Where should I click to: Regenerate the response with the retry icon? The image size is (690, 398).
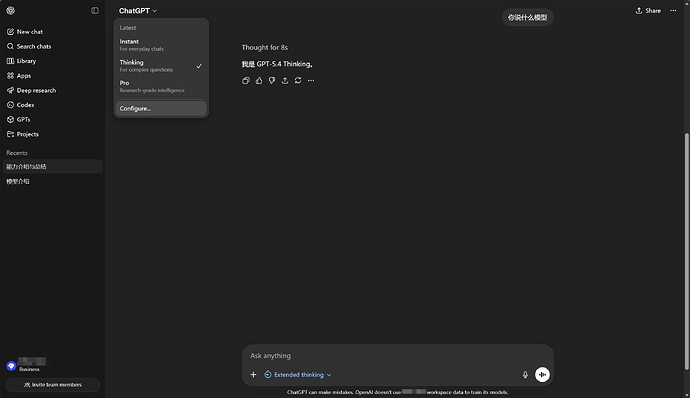pos(298,81)
